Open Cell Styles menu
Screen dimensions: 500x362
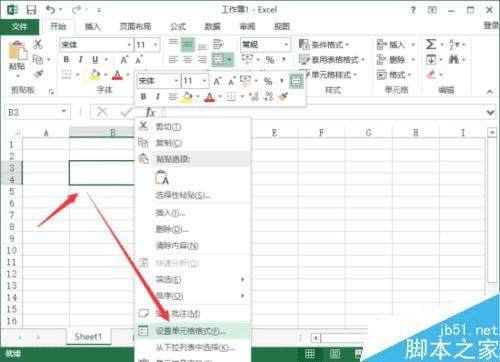click(x=328, y=75)
